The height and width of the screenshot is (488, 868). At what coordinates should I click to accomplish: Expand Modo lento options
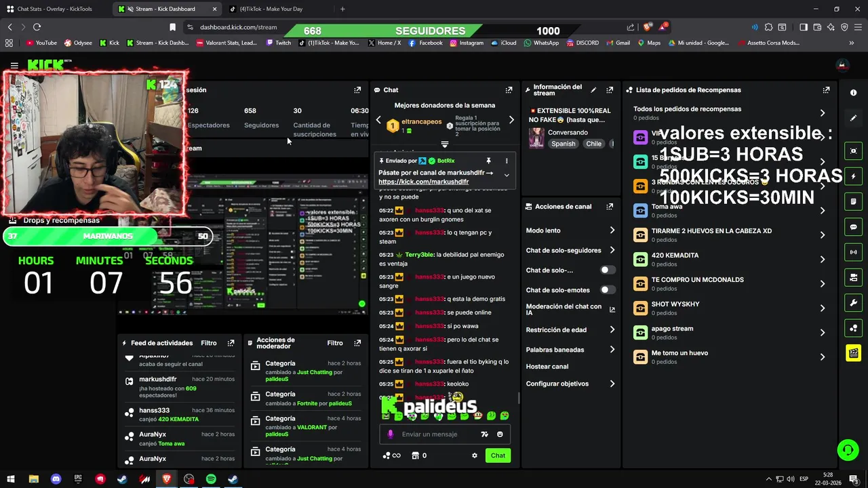tap(612, 230)
